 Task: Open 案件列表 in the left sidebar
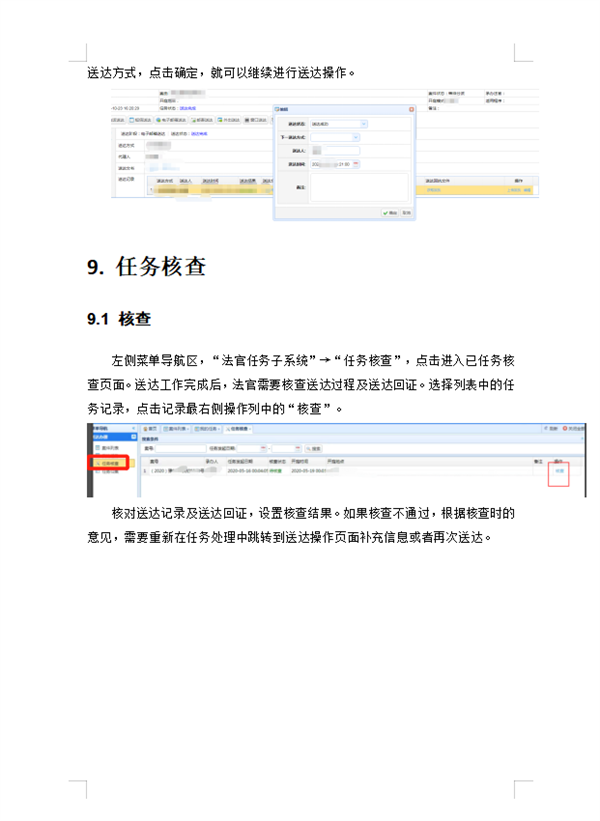pos(107,448)
